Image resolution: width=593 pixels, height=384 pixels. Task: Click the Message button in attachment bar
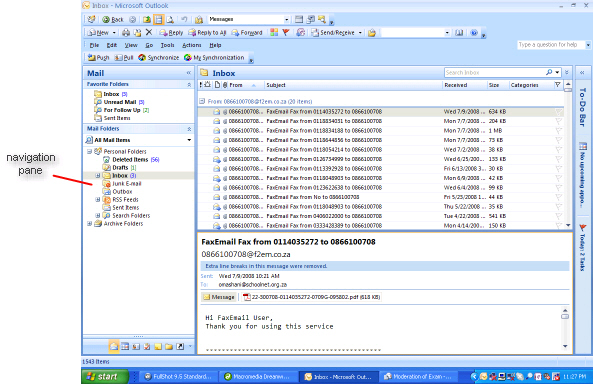[219, 297]
